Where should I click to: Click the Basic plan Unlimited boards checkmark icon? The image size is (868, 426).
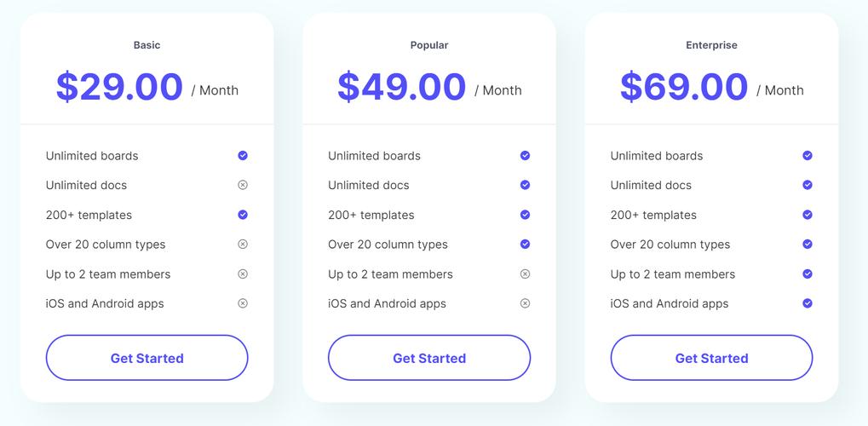[x=243, y=156]
